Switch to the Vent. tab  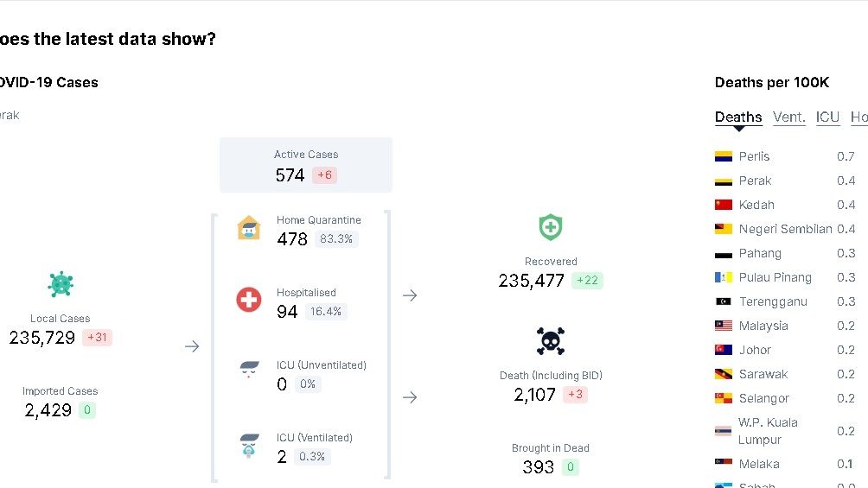pyautogui.click(x=788, y=117)
